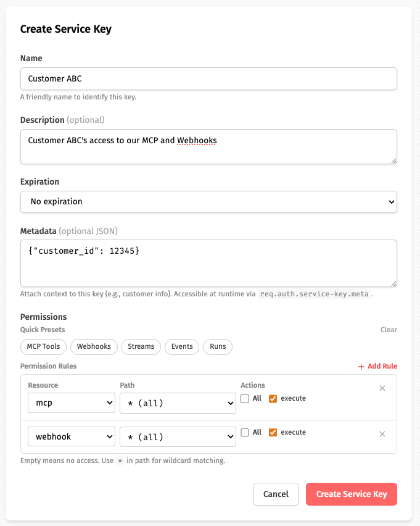Uncheck execute for the mcp rule

[x=273, y=399]
